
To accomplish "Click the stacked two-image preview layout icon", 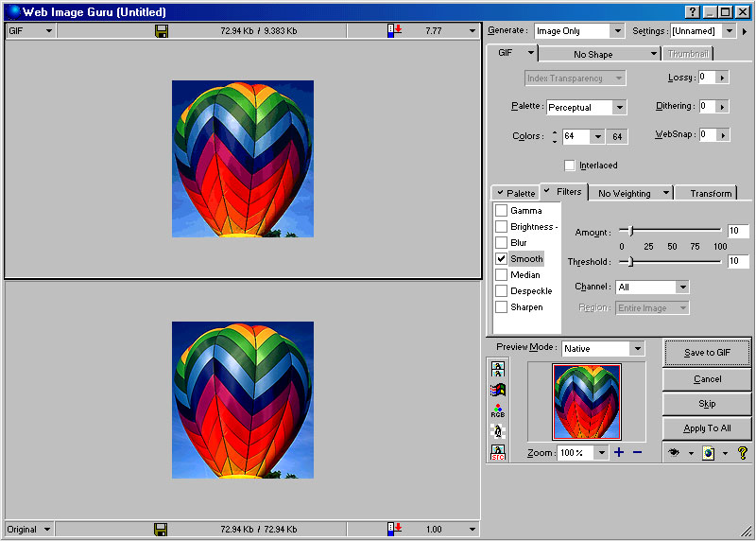I will (498, 369).
